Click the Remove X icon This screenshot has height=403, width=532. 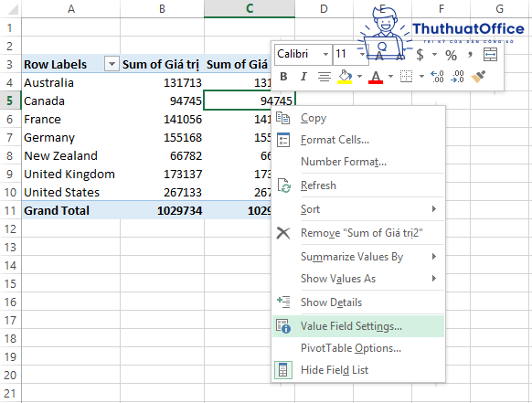tap(283, 233)
